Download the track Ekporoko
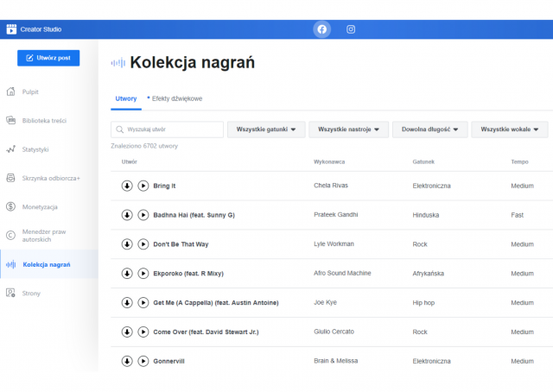 (x=127, y=274)
